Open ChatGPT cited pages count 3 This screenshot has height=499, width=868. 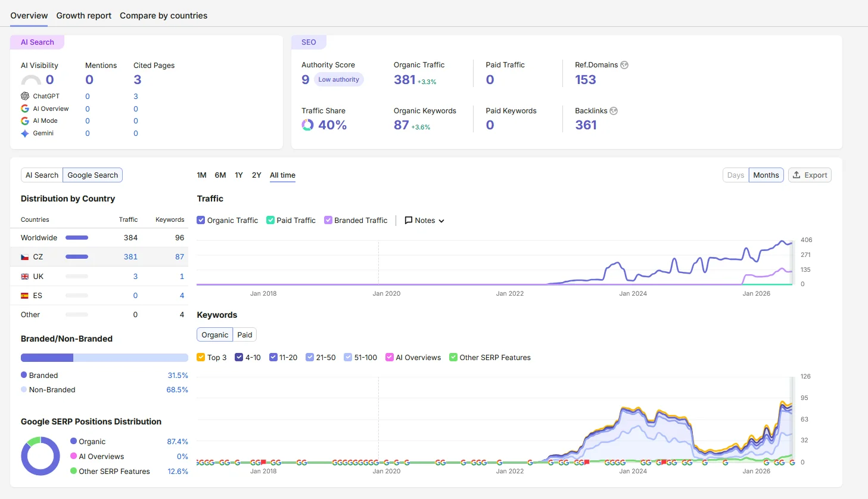click(136, 96)
